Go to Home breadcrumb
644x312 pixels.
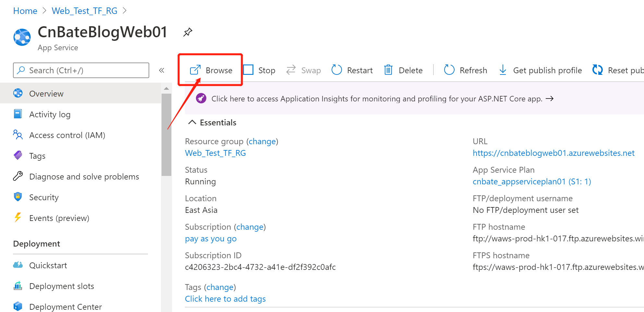pyautogui.click(x=25, y=11)
